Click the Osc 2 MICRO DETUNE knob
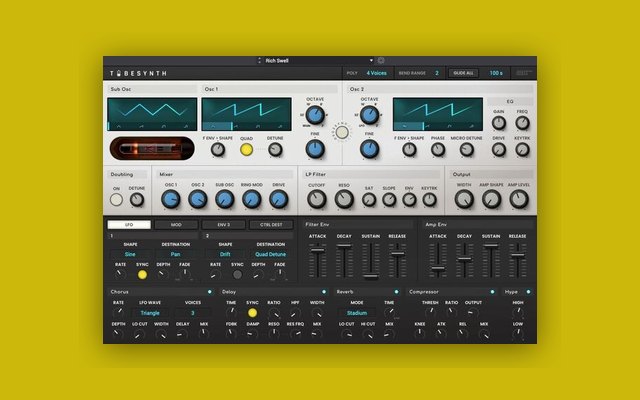This screenshot has width=640, height=400. 467,150
